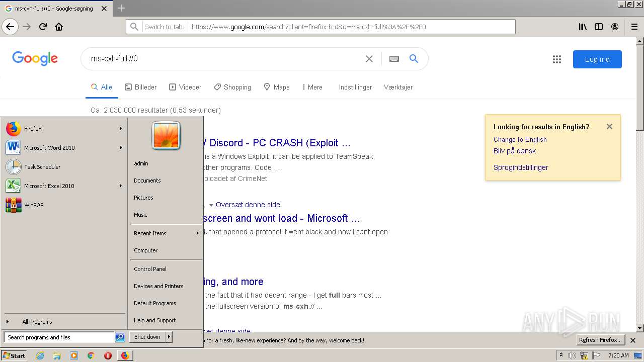Click page vertical scrollbar down arrow
This screenshot has height=362, width=644.
tap(640, 328)
